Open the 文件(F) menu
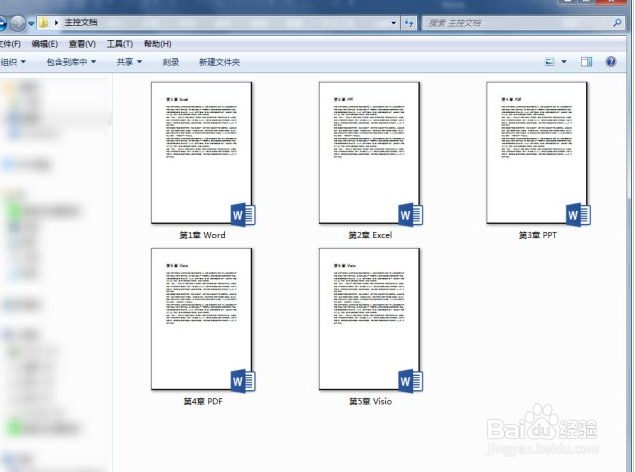Viewport: 635px width, 472px height. coord(10,44)
